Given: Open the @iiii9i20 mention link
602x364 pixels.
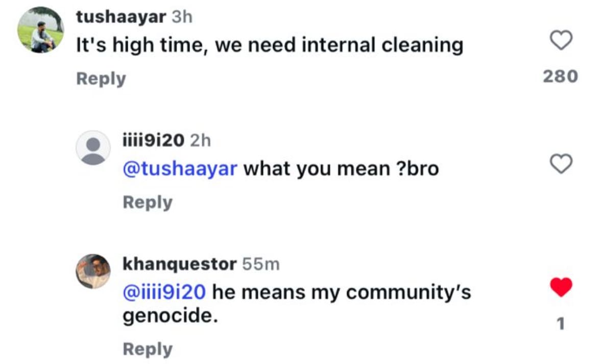Looking at the screenshot, I should [x=164, y=292].
